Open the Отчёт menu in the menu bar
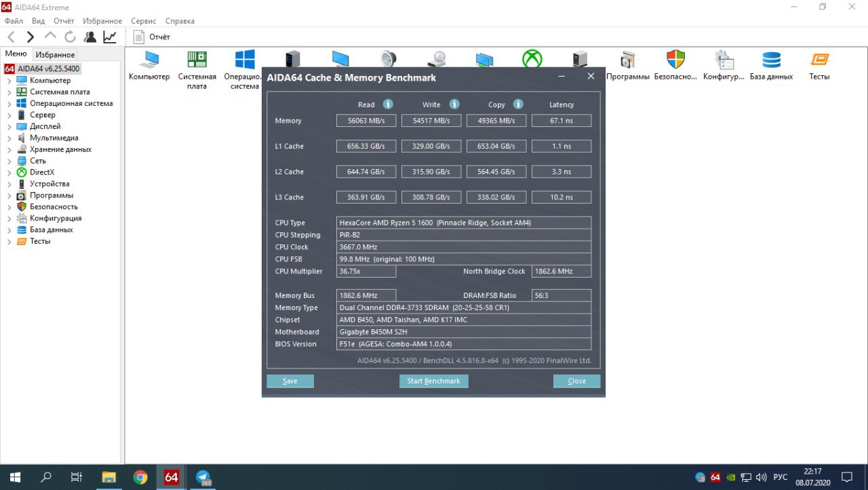Image resolution: width=868 pixels, height=490 pixels. point(64,21)
